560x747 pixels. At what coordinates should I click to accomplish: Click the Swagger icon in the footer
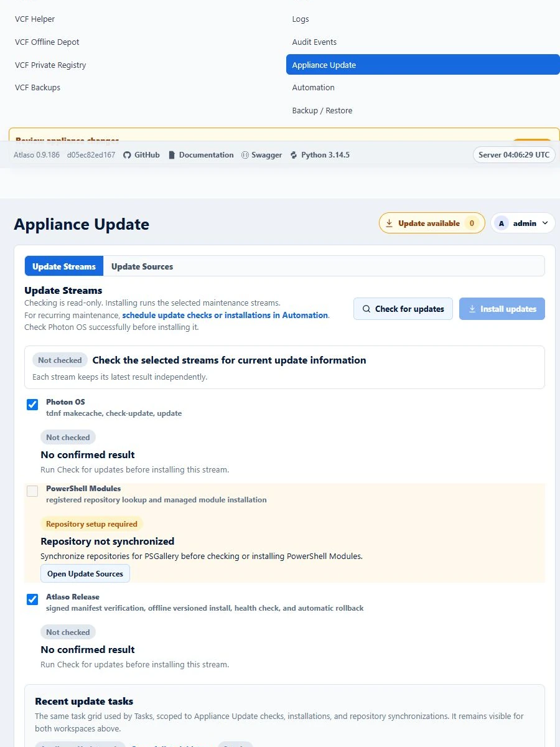click(245, 155)
